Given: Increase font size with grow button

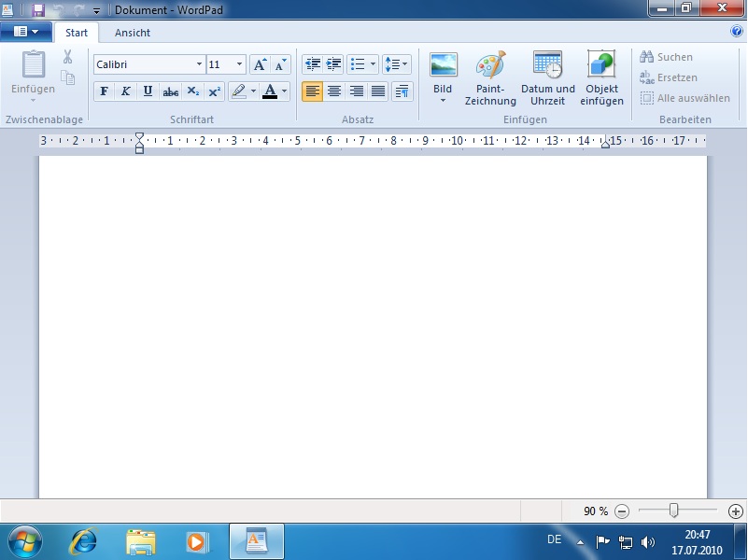Looking at the screenshot, I should [x=261, y=64].
